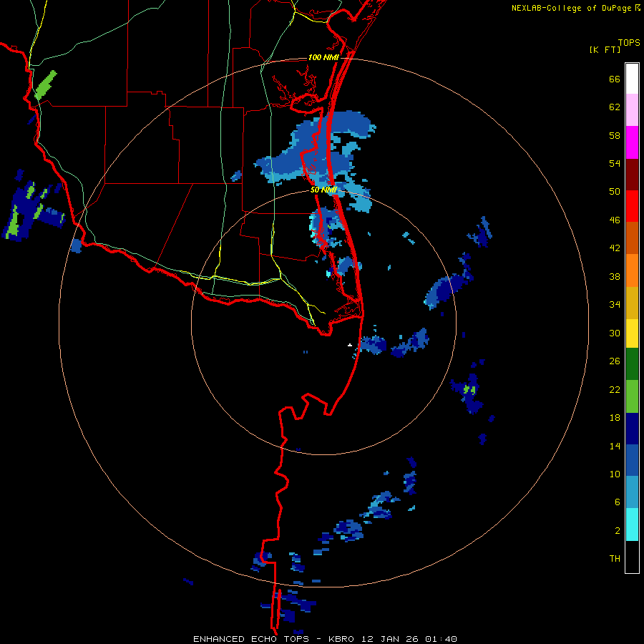Click the light green 26 kft swatch
This screenshot has width=644, height=644.
pos(632,396)
